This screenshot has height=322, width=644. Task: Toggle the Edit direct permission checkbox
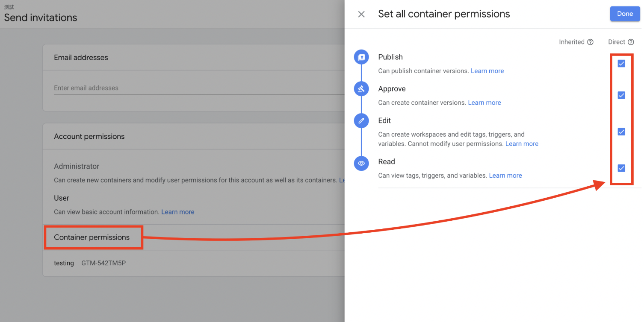pos(621,132)
